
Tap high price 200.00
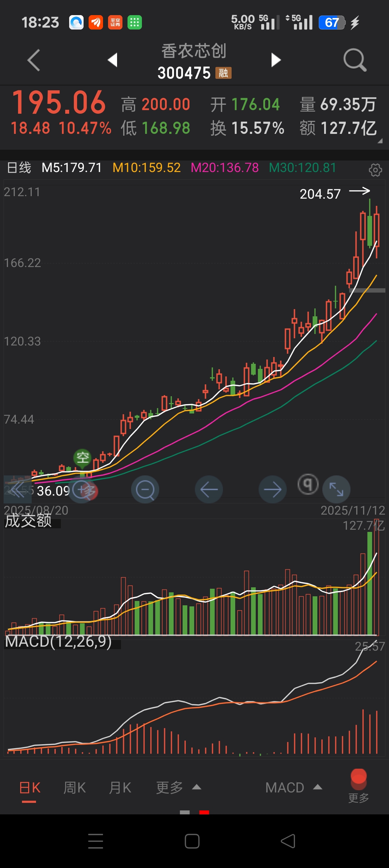(166, 104)
